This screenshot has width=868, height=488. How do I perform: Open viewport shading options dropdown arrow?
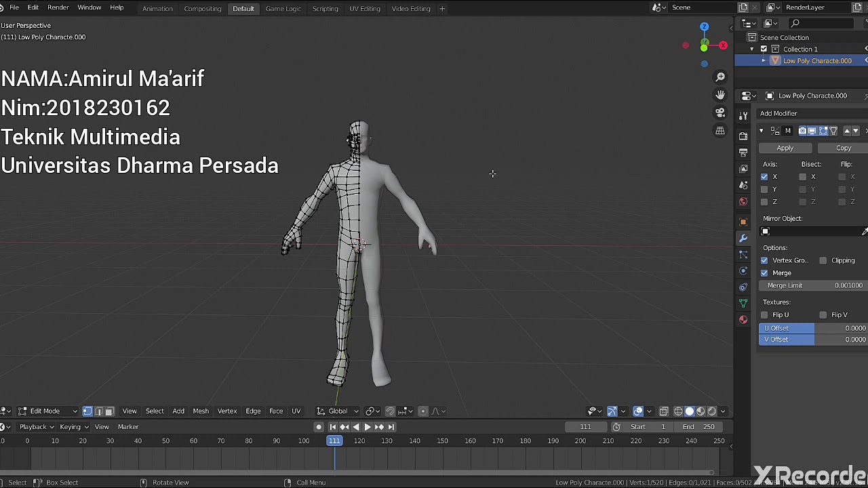(723, 411)
